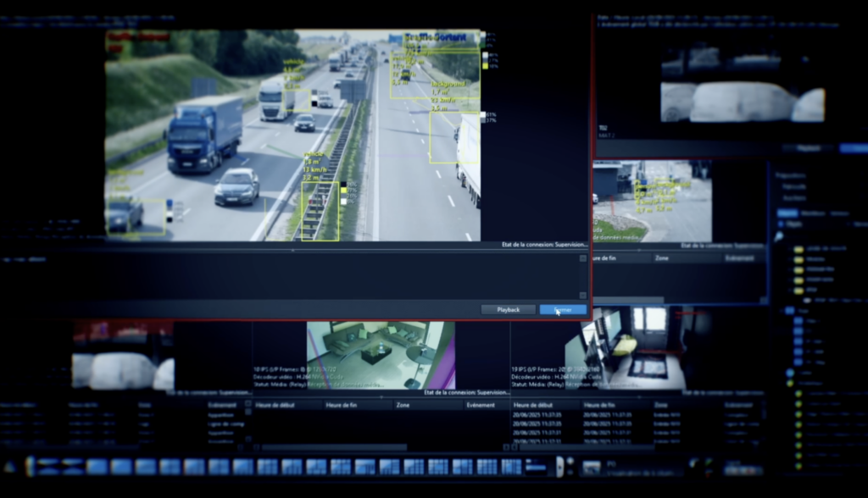This screenshot has height=498, width=868.
Task: Click the small square icon at event pane bottom
Action: (582, 295)
